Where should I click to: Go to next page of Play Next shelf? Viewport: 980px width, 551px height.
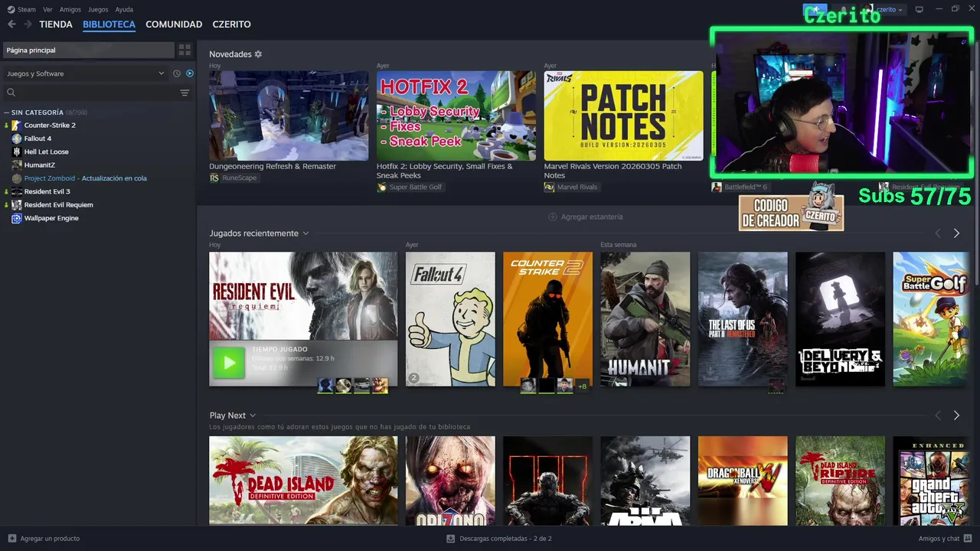[956, 416]
